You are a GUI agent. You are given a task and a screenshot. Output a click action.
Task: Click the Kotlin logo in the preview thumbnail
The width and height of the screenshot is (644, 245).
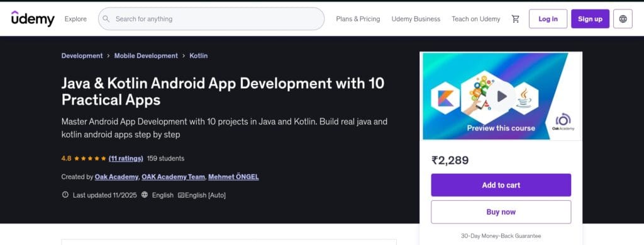pyautogui.click(x=445, y=98)
